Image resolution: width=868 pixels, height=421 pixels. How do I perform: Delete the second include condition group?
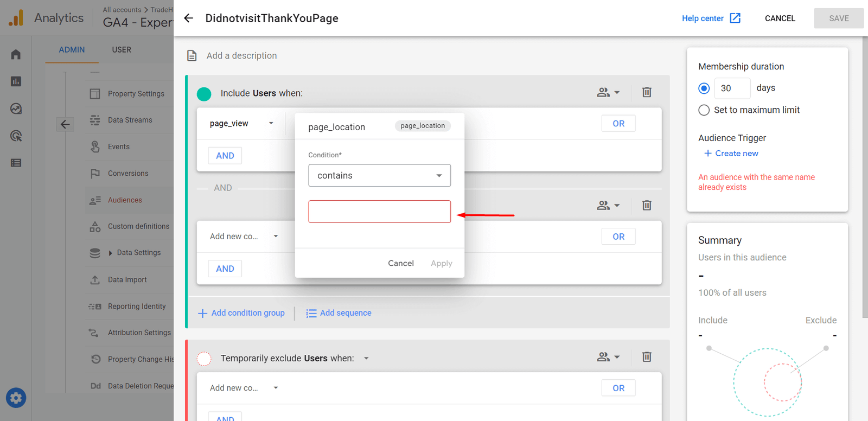pyautogui.click(x=647, y=205)
